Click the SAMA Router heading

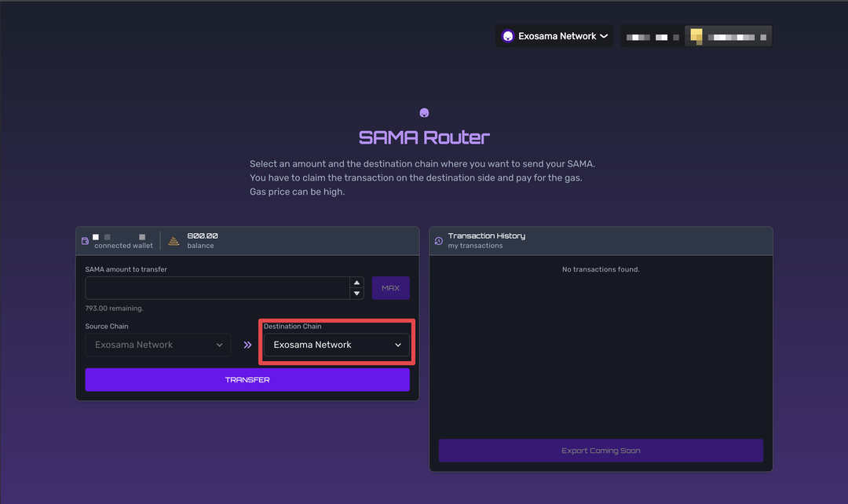tap(424, 137)
